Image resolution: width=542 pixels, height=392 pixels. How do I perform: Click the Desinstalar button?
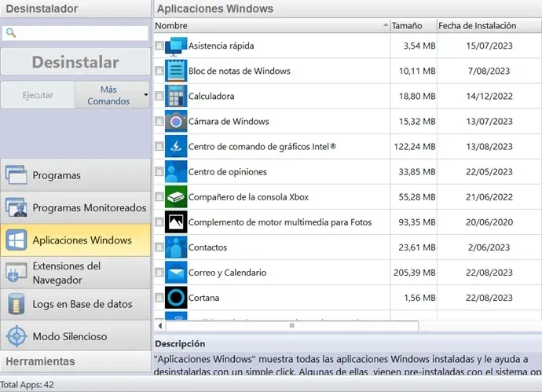point(75,62)
